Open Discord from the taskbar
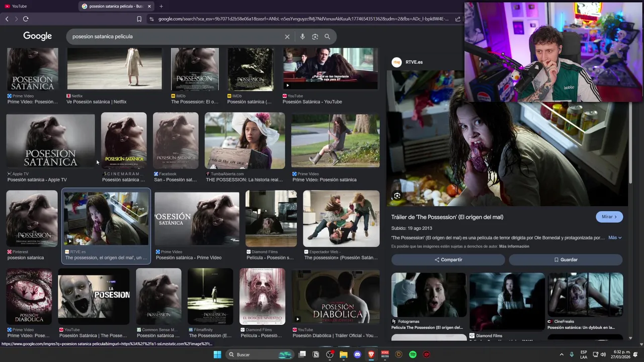 click(358, 354)
